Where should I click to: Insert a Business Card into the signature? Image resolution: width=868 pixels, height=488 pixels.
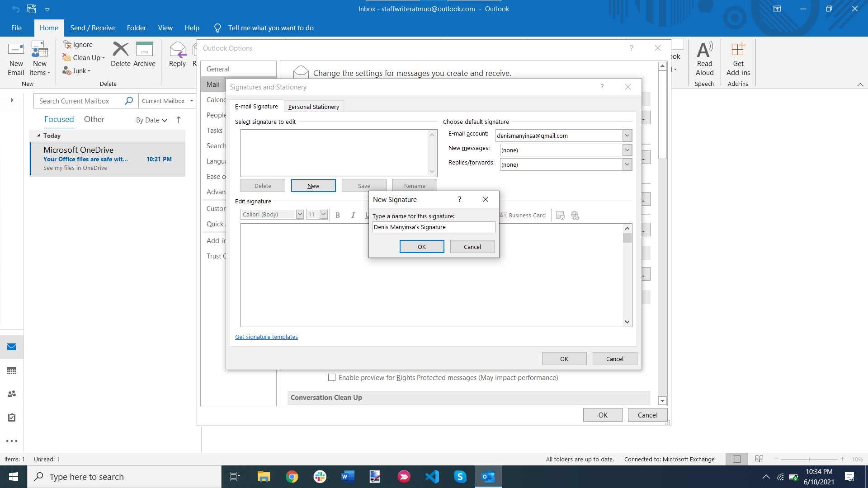pos(523,215)
